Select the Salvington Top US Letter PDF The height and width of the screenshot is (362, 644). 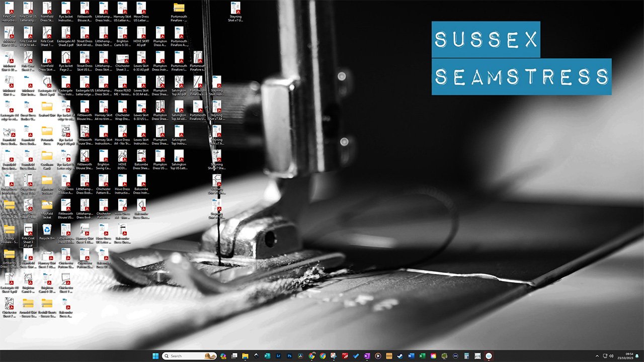click(x=179, y=161)
